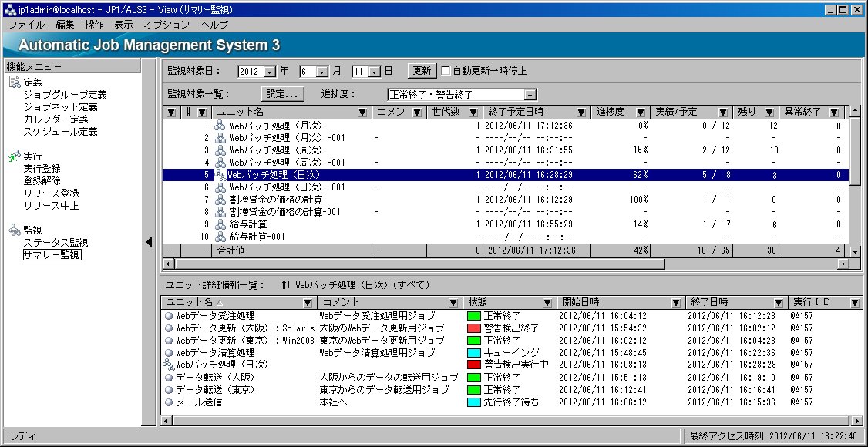Click icon beside 割増貸金の価格の計算-001
The width and height of the screenshot is (868, 447).
[x=220, y=212]
